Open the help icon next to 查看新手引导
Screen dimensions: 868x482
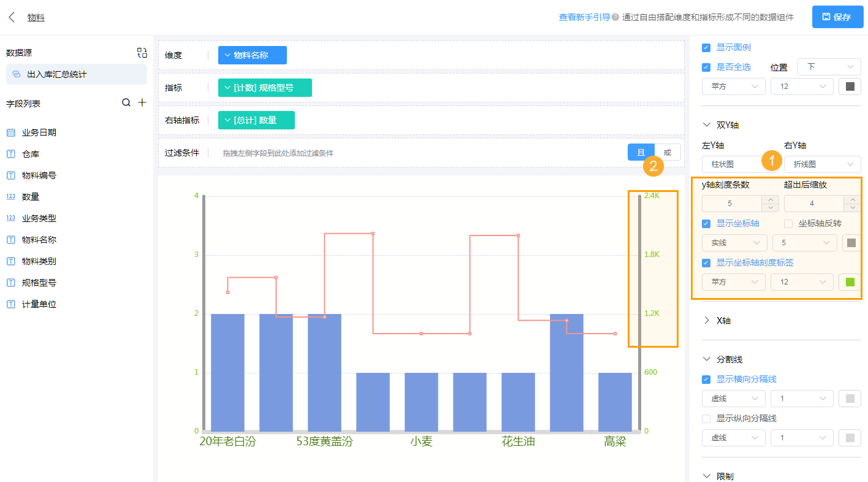coord(614,17)
